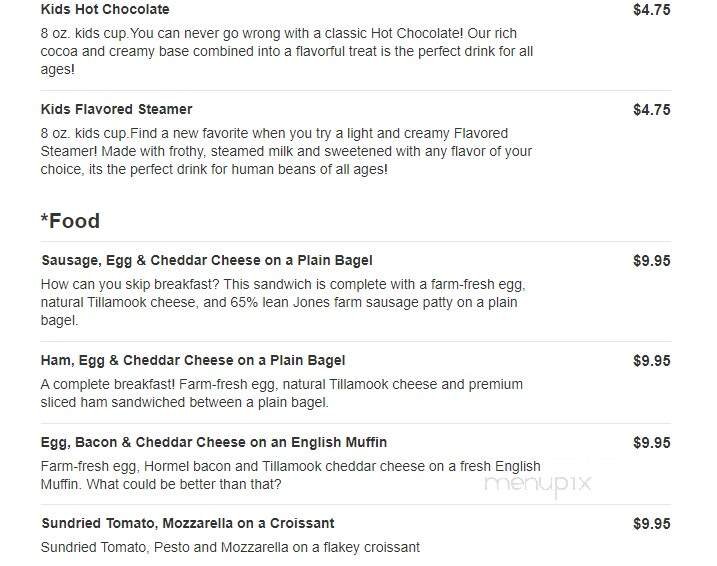The image size is (717, 566).
Task: Click the menupix watermark logo
Action: [x=538, y=484]
